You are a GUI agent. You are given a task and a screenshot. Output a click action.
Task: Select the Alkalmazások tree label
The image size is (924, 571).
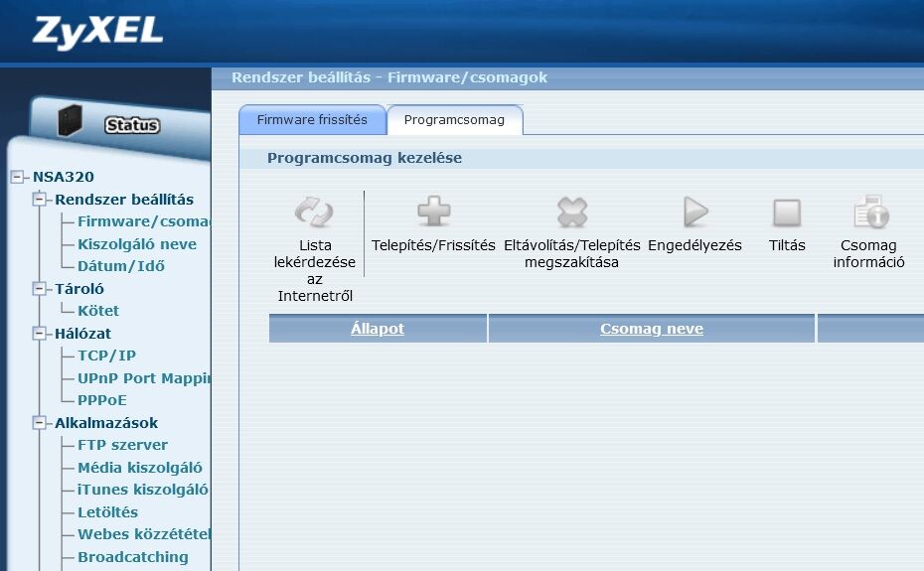pyautogui.click(x=106, y=423)
